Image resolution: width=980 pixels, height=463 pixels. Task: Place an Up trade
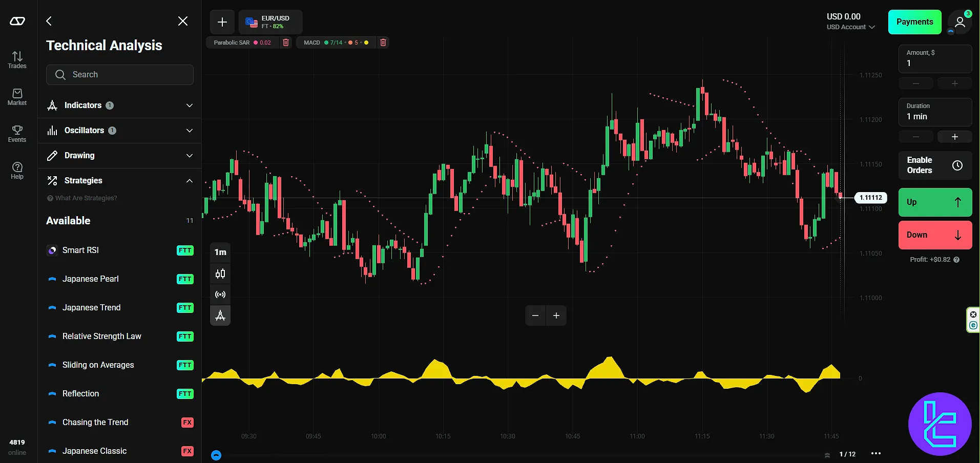point(935,202)
